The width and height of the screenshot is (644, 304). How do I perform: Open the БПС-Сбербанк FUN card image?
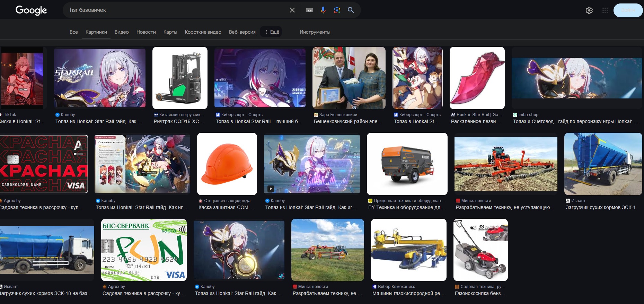coord(144,250)
